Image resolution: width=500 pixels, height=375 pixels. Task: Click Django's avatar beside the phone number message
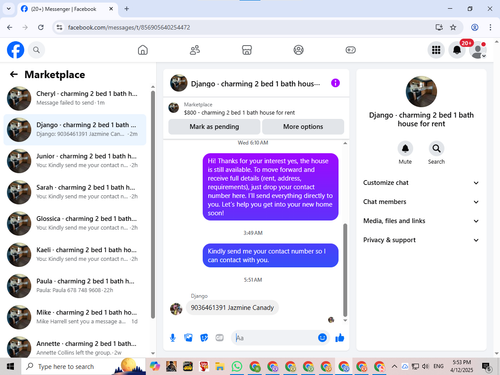pyautogui.click(x=176, y=309)
